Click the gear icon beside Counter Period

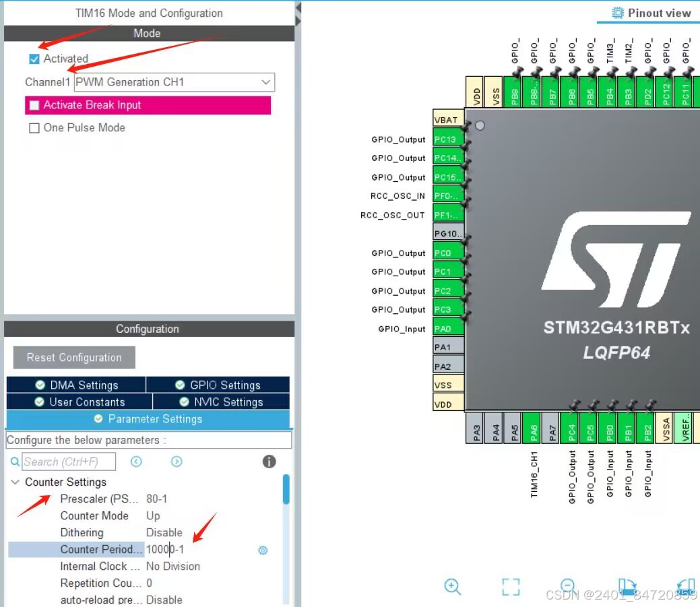(263, 550)
